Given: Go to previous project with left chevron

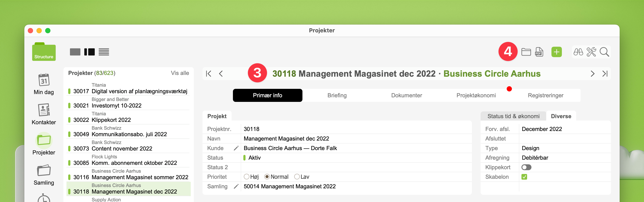Looking at the screenshot, I should tap(221, 74).
